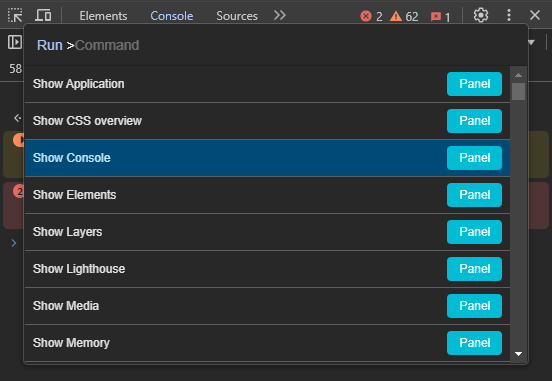Switch to the Elements tab
The width and height of the screenshot is (552, 381).
(103, 16)
